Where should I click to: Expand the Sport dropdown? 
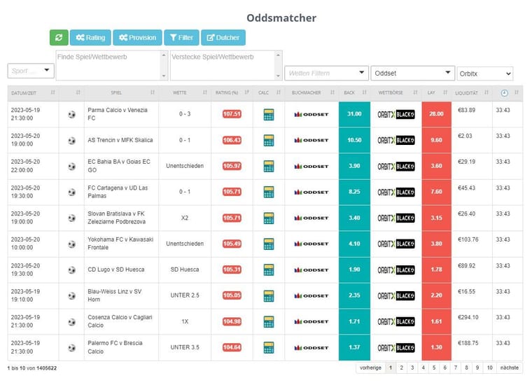pyautogui.click(x=31, y=71)
